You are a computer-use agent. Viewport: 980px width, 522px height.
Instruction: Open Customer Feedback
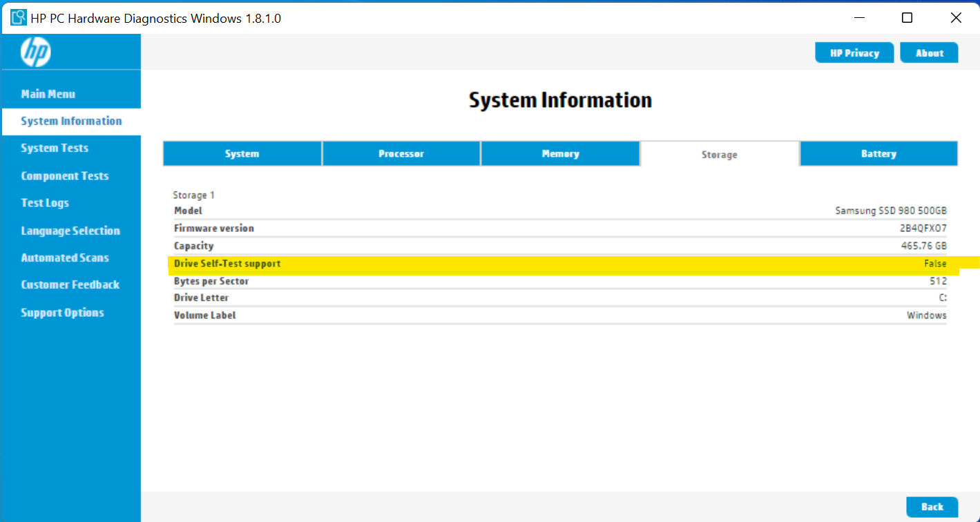pos(70,284)
